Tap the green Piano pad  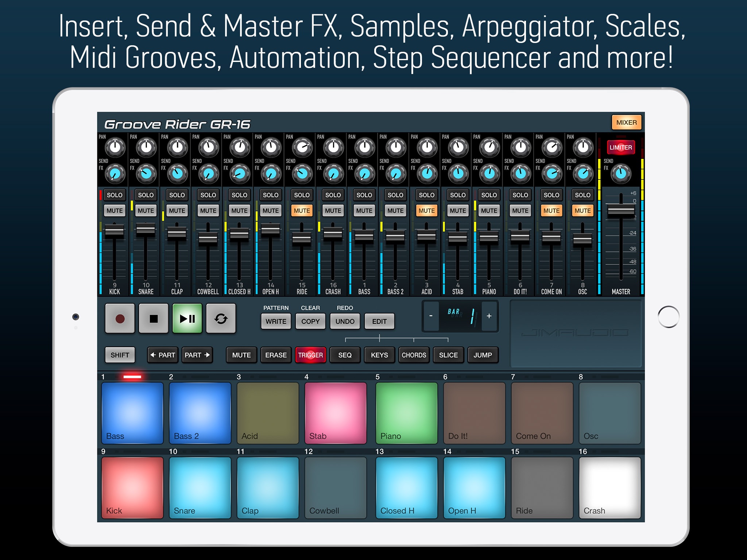point(407,413)
